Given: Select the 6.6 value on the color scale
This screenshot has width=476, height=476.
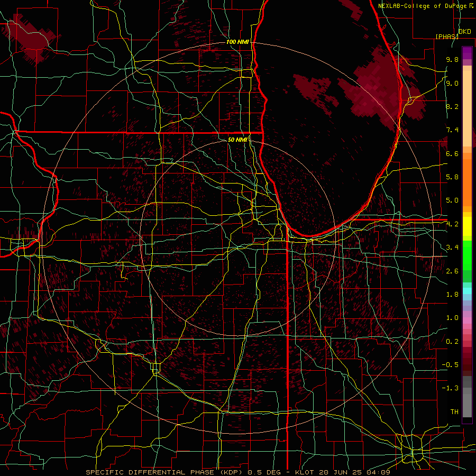Looking at the screenshot, I should (x=452, y=153).
